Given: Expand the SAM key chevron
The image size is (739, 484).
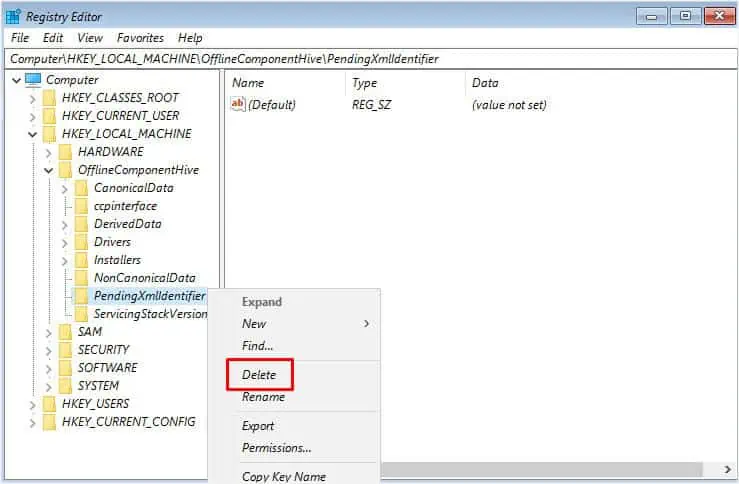Looking at the screenshot, I should click(49, 332).
